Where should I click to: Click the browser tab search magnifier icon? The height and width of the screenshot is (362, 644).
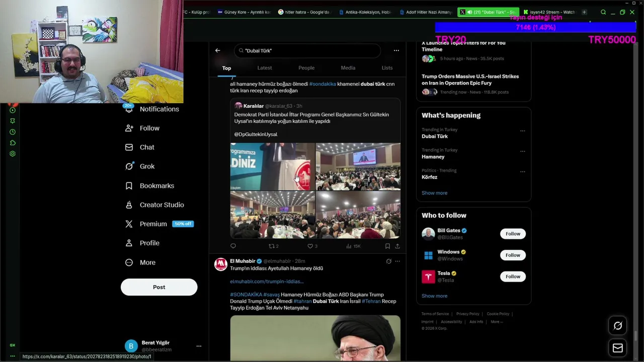click(x=603, y=12)
